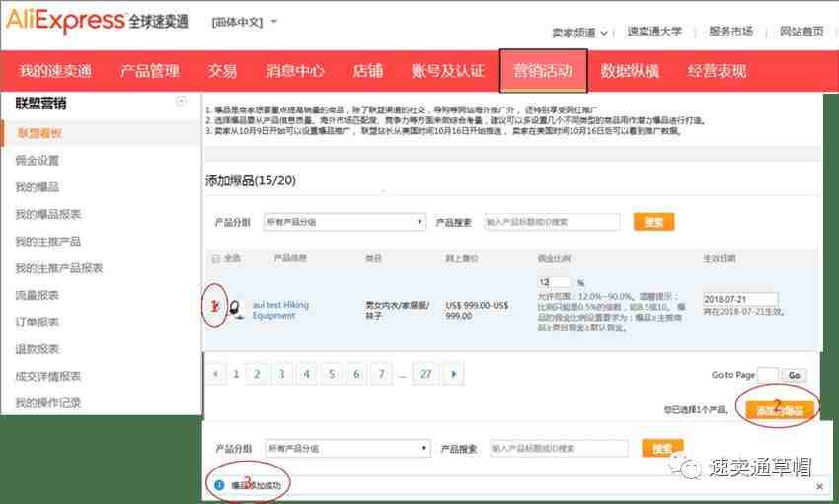Dismiss the success message with the close x
The height and width of the screenshot is (504, 839).
tap(819, 486)
